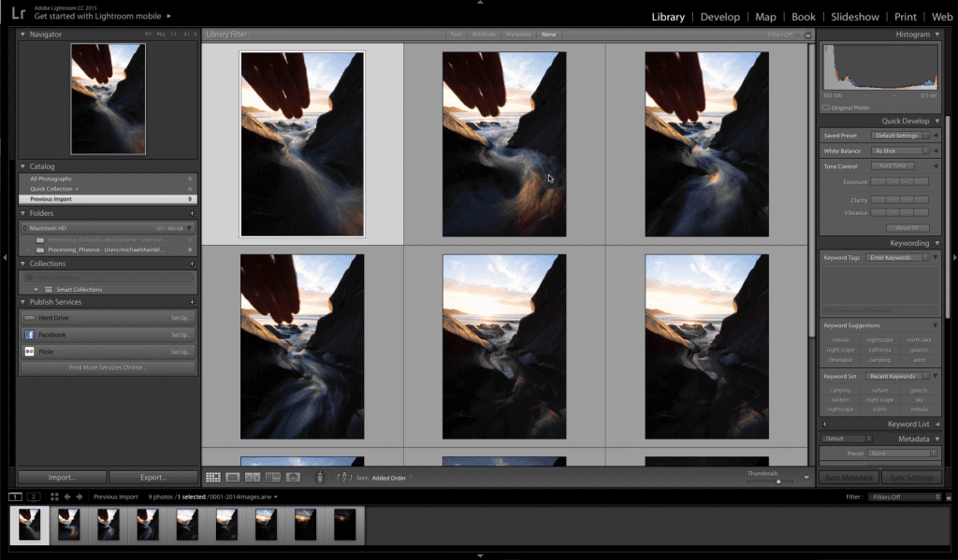Click the Import button
This screenshot has height=560, width=958.
coord(62,477)
